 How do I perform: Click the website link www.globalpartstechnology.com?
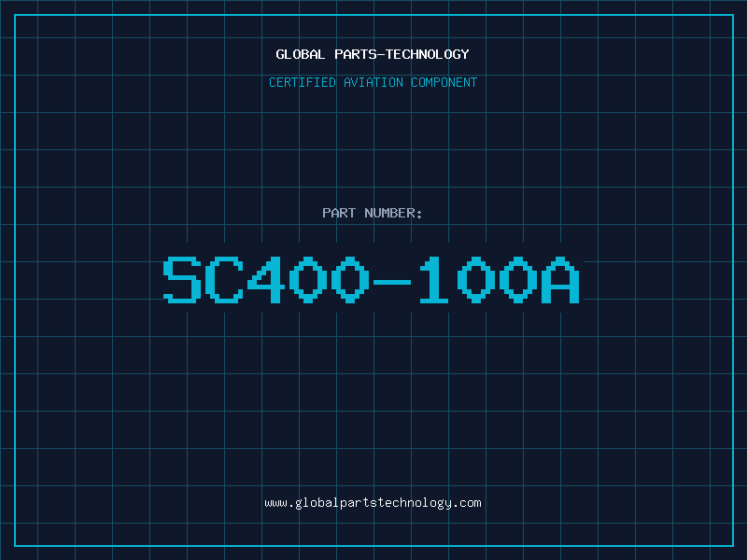(373, 503)
